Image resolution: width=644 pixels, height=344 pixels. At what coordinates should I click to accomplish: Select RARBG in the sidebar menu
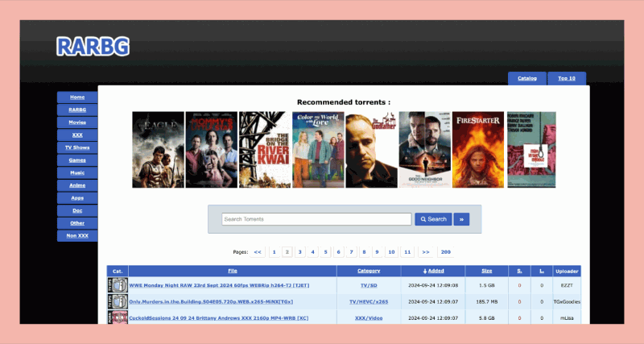[x=77, y=110]
